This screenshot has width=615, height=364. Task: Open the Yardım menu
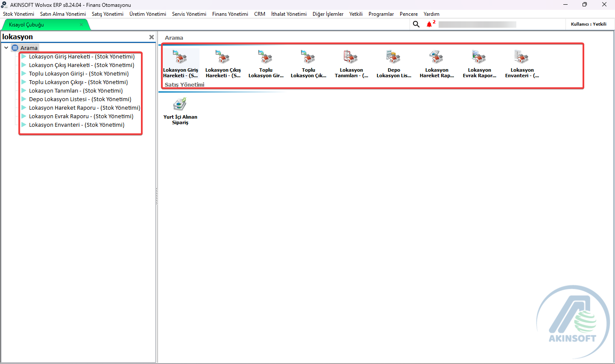pyautogui.click(x=431, y=14)
